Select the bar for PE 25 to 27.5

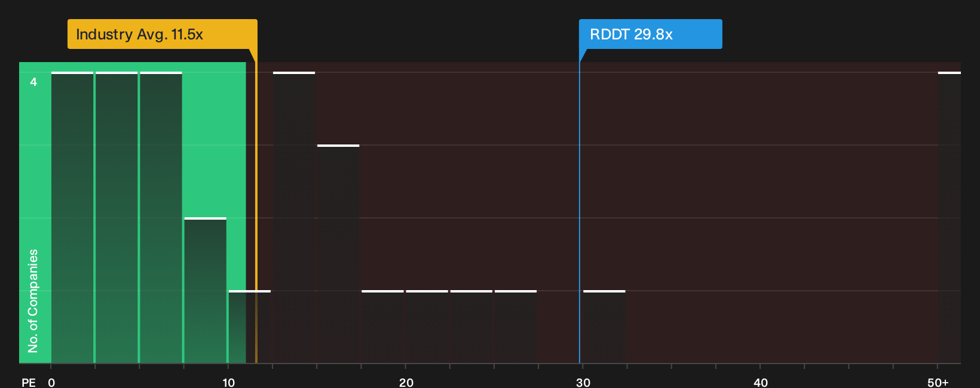click(516, 327)
